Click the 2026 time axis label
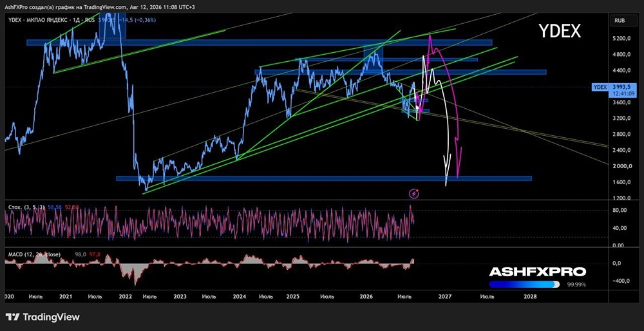644x331 pixels. [x=366, y=296]
